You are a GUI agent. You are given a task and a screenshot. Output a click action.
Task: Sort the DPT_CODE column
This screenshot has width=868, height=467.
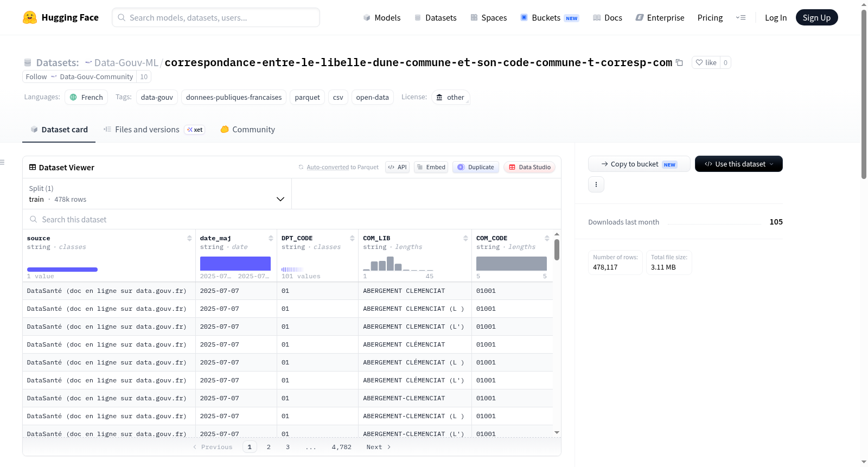352,238
